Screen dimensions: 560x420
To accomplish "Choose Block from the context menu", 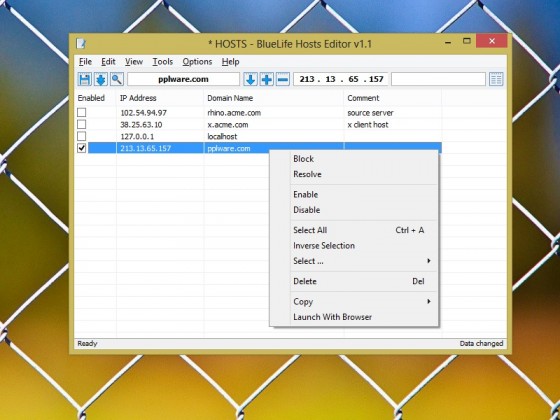I will click(x=303, y=159).
